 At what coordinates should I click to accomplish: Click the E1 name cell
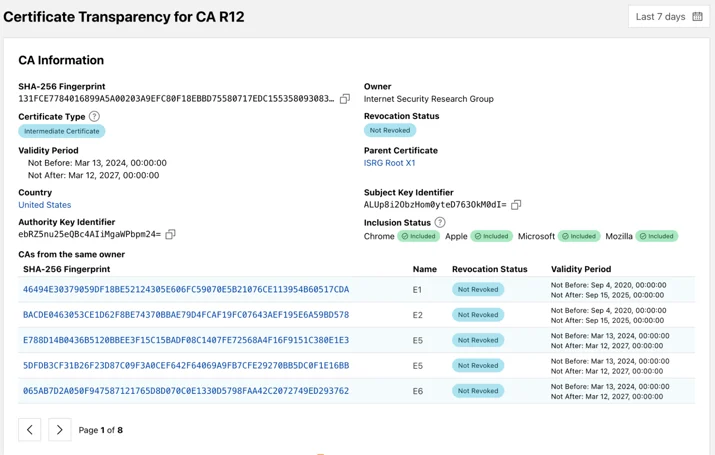click(x=417, y=290)
